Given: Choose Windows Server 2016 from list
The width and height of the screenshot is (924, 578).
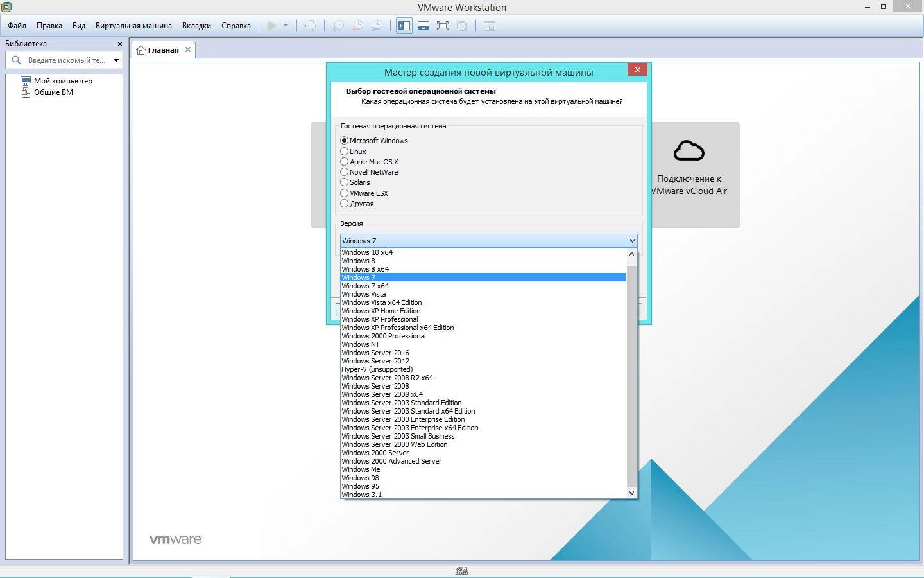Looking at the screenshot, I should [483, 353].
